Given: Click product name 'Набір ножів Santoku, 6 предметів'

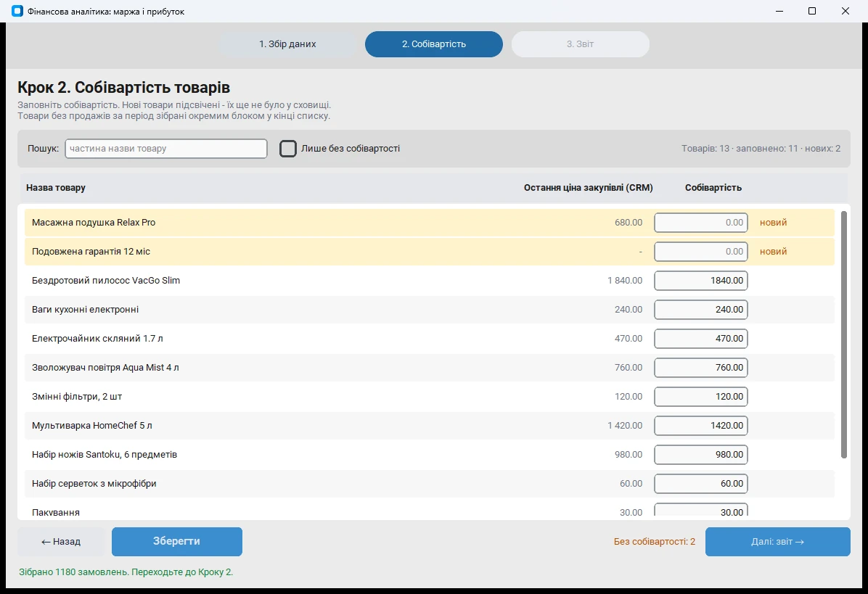Looking at the screenshot, I should (x=105, y=455).
